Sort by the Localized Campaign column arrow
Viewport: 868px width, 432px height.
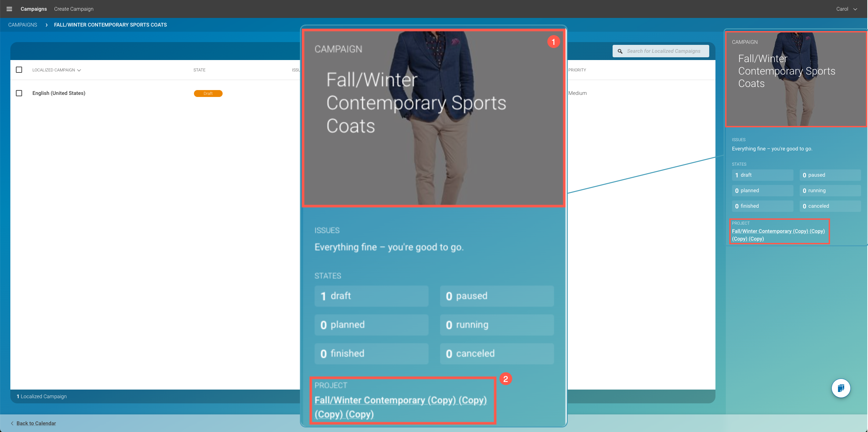(x=79, y=70)
